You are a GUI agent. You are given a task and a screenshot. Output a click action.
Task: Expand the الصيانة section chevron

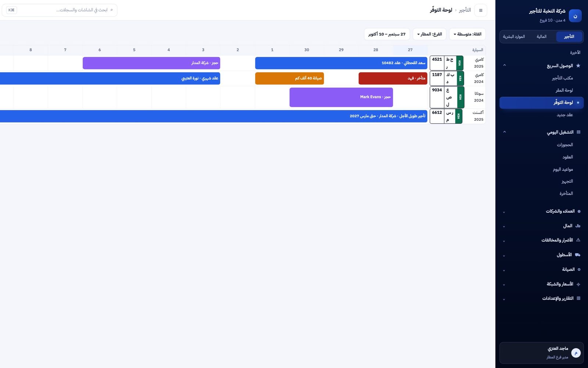click(x=504, y=270)
